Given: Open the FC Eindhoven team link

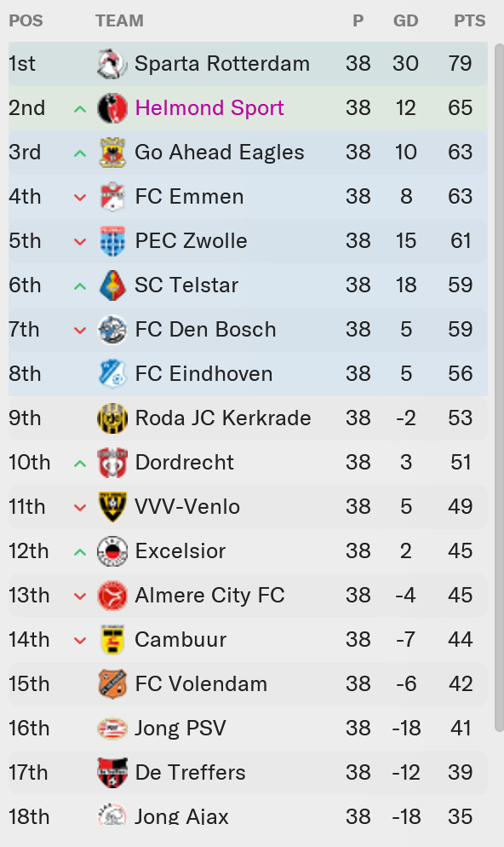Looking at the screenshot, I should 203,374.
